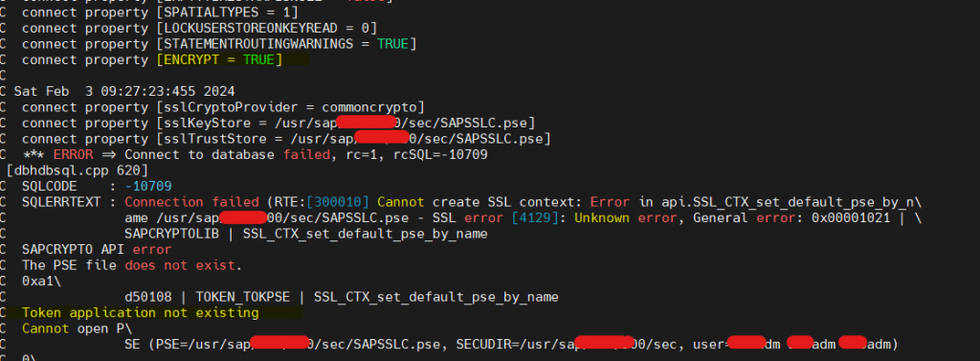
Task: Click the sslKeyStore property line
Action: (x=278, y=124)
